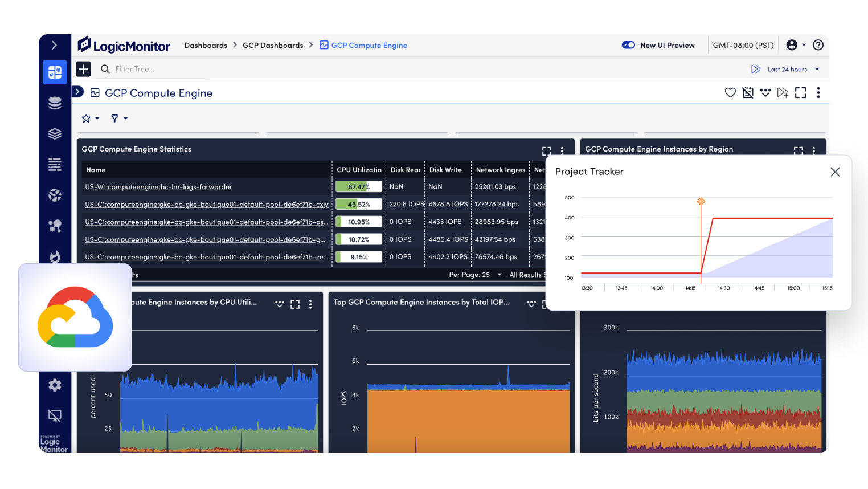Open the Logs list sidebar icon
The image size is (868, 489).
55,165
